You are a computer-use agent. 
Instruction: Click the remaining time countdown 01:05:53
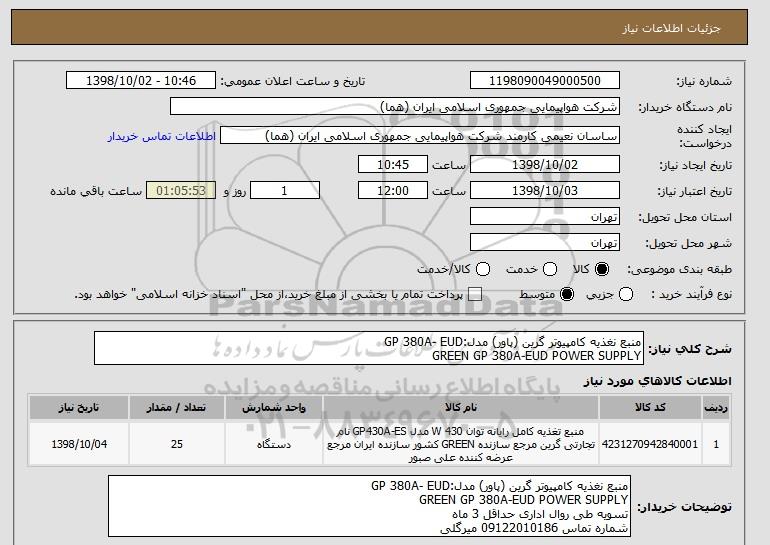point(181,191)
